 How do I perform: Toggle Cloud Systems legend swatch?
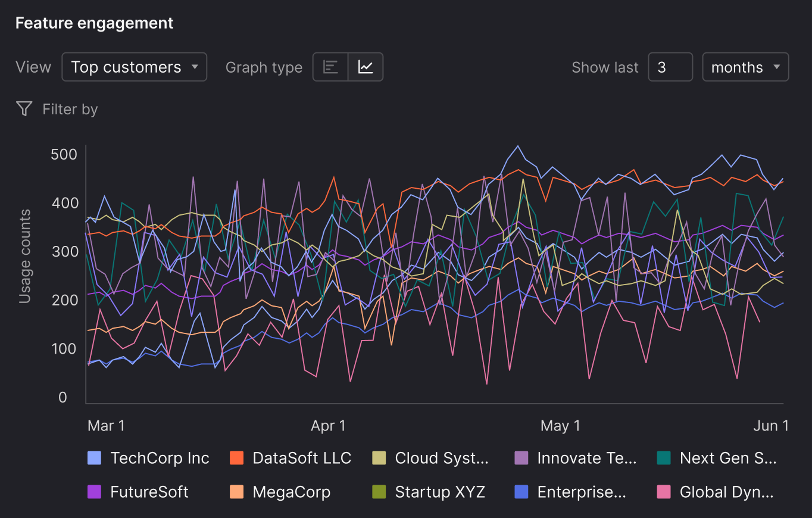click(x=379, y=458)
